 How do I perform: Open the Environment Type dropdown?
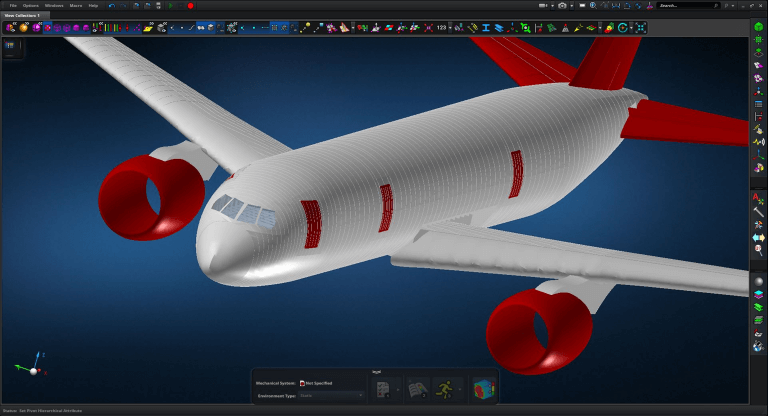331,395
